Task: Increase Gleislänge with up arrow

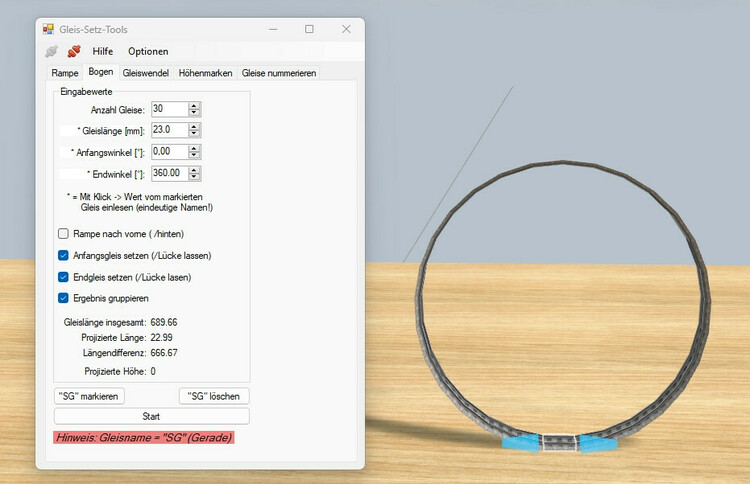Action: pos(194,127)
